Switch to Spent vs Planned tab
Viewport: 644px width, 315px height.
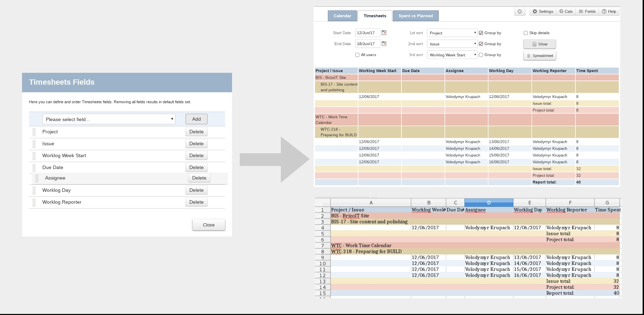point(416,16)
